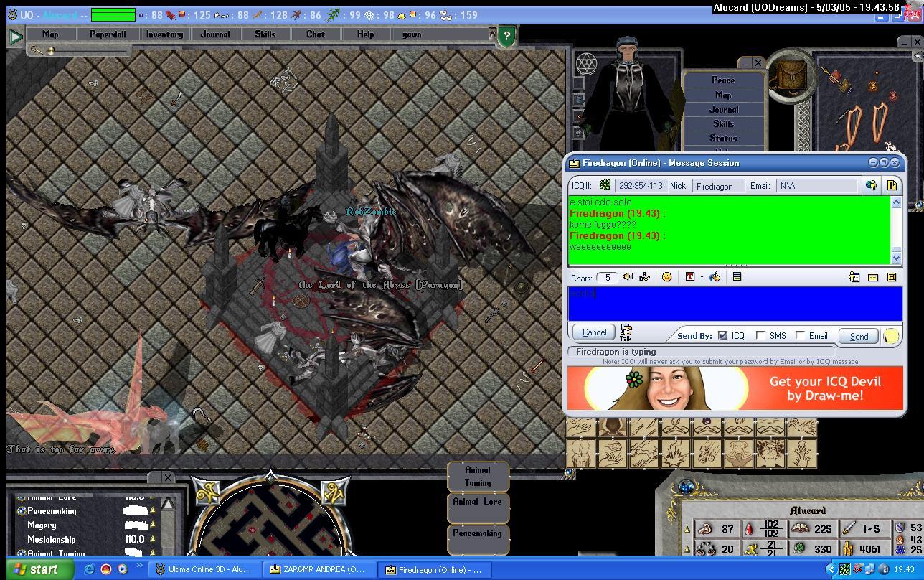The image size is (924, 580).
Task: Click the Peace button on paperdoll
Action: (x=722, y=80)
